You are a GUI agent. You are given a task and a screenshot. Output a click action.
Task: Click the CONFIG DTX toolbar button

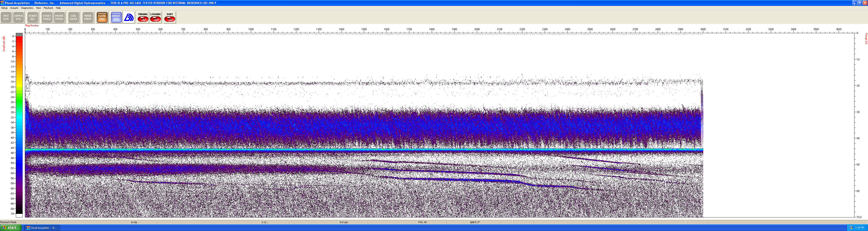pyautogui.click(x=19, y=18)
